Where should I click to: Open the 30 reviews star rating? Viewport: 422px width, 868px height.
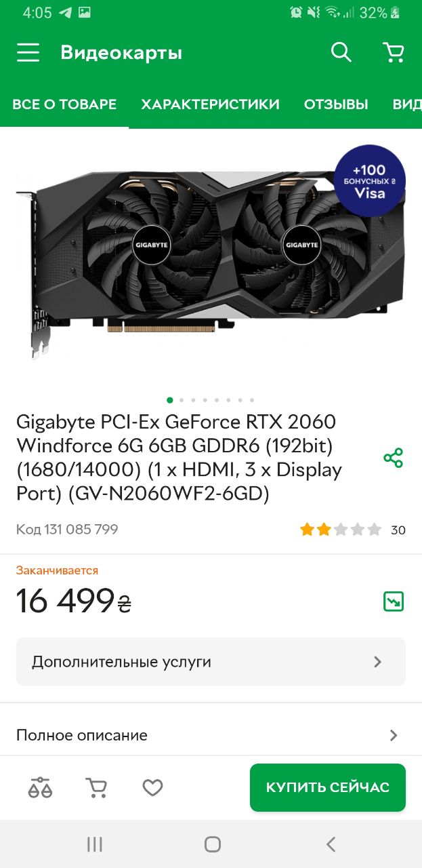point(352,530)
